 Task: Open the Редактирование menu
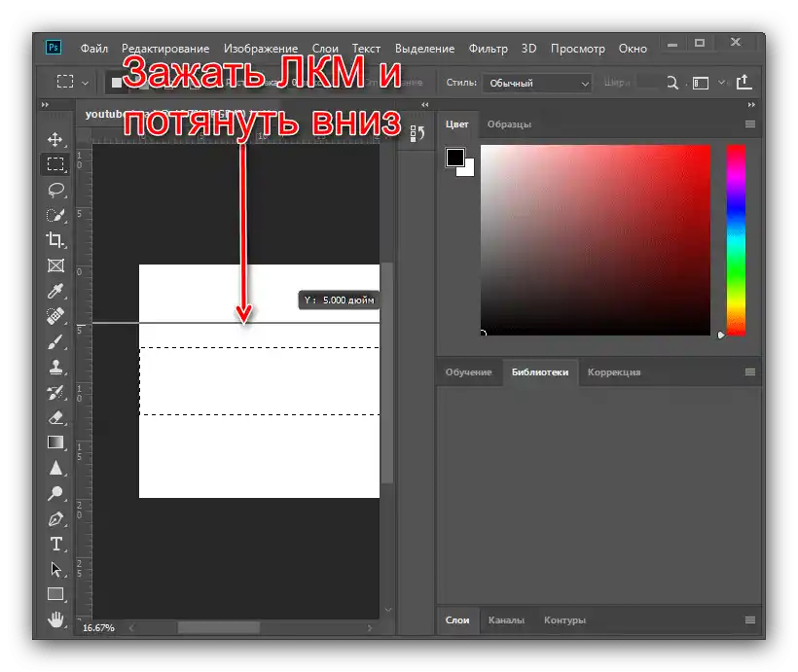coord(165,49)
